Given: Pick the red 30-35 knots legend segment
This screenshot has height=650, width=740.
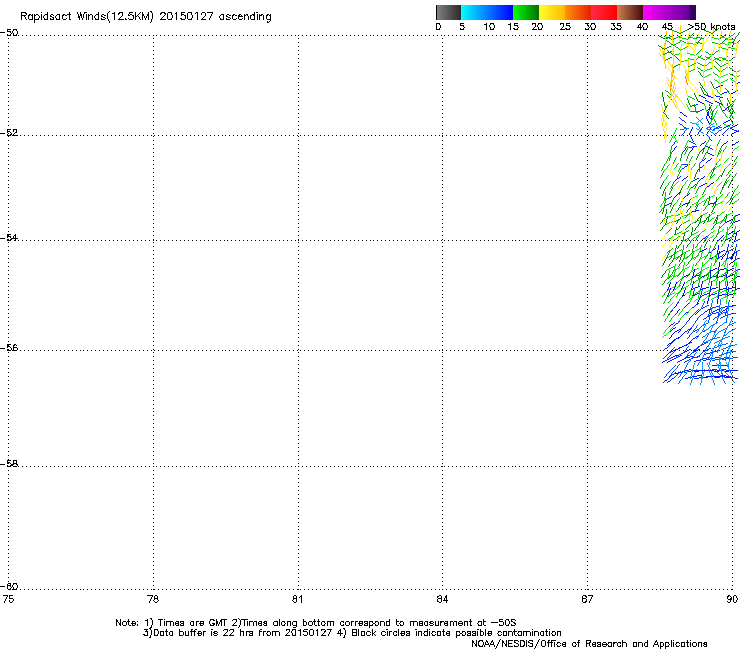Looking at the screenshot, I should click(x=604, y=12).
